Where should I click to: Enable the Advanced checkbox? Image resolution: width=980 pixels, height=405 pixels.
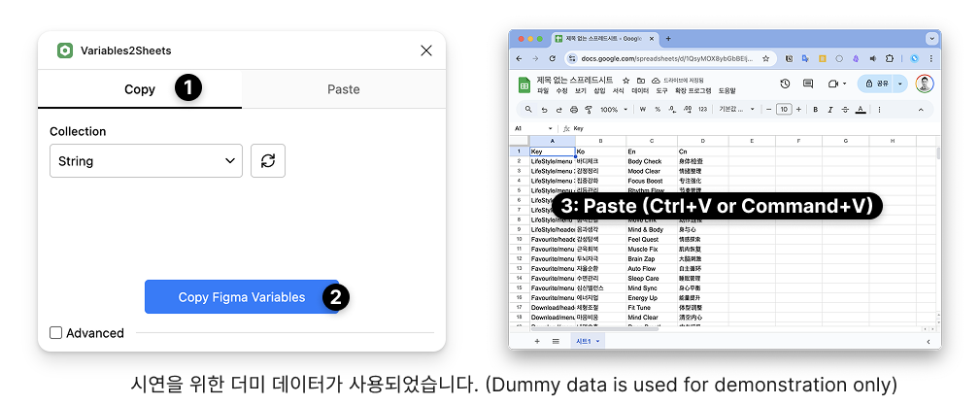(x=56, y=333)
